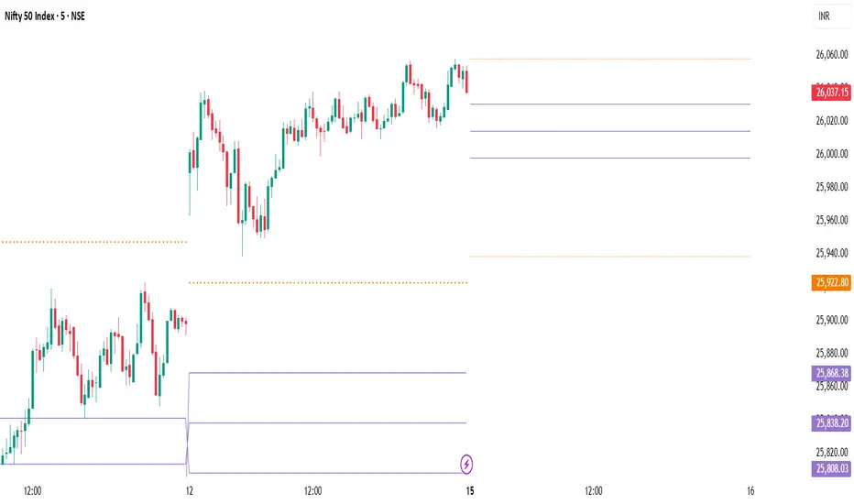Select the middle of three short purple lines
This screenshot has height=504, width=854.
click(609, 131)
